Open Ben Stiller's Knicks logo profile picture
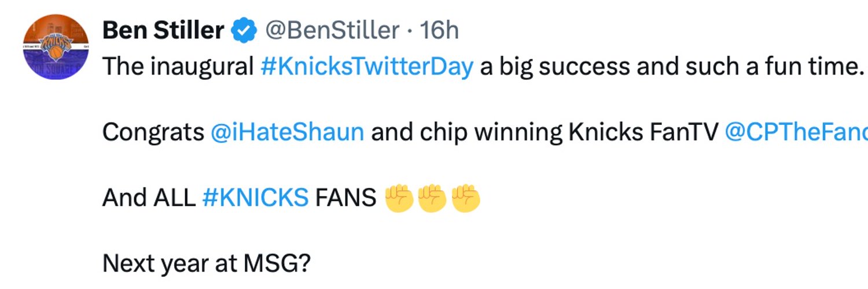This screenshot has width=868, height=289. click(x=55, y=47)
